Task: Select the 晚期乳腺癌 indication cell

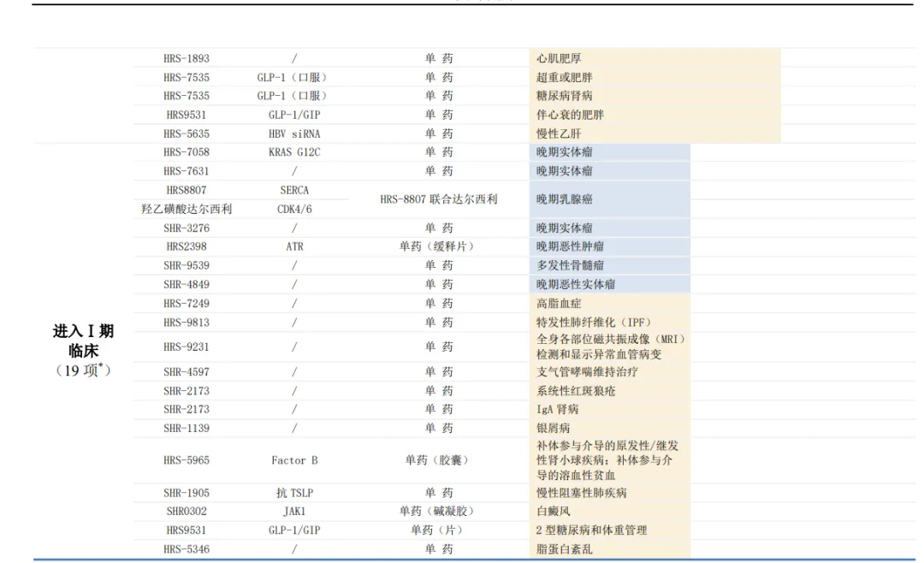Action: pyautogui.click(x=565, y=199)
